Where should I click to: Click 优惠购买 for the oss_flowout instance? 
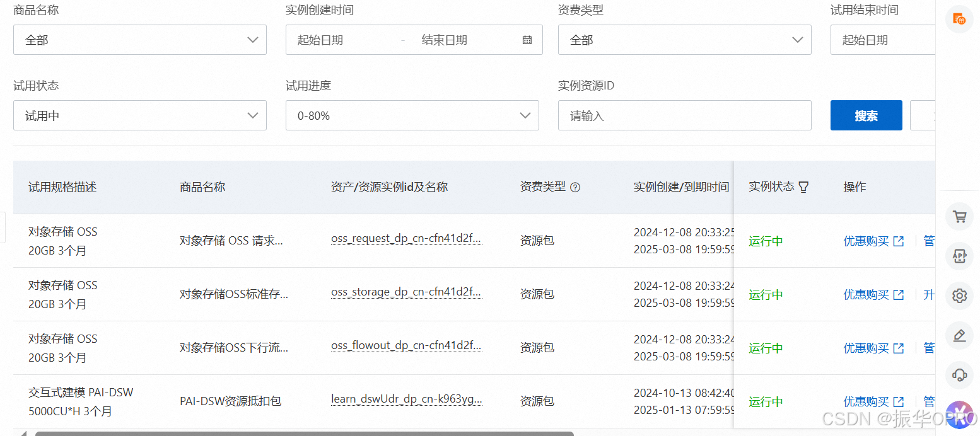click(866, 348)
